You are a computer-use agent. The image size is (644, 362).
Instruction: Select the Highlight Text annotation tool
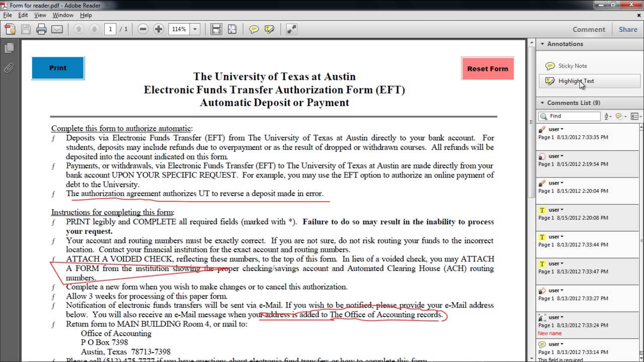point(590,81)
